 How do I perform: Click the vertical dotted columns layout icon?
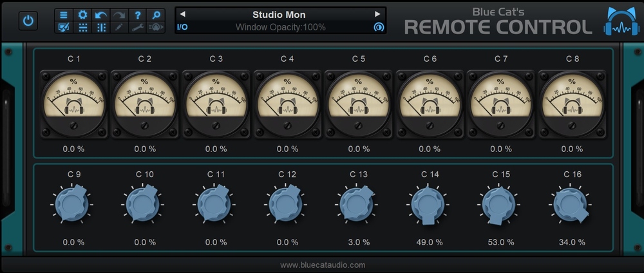pyautogui.click(x=101, y=27)
